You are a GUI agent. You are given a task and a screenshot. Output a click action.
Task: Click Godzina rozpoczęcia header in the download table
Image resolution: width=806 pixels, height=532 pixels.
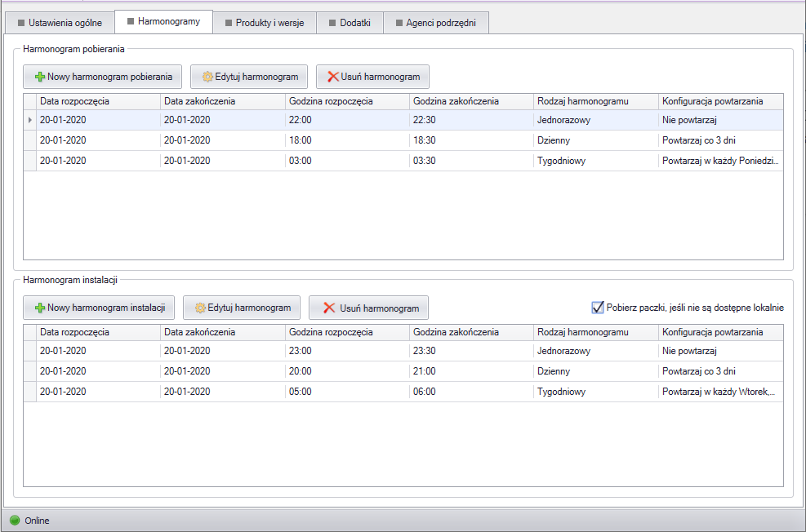pos(348,101)
